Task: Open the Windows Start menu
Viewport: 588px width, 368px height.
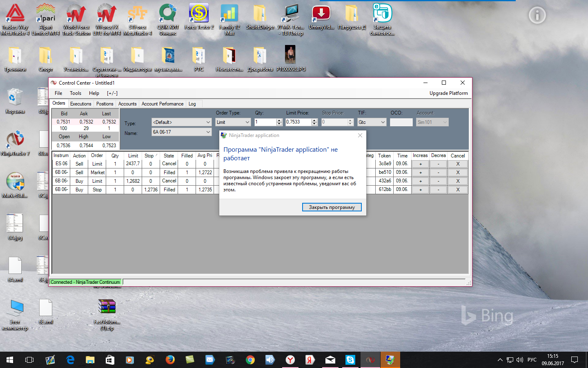Action: coord(10,360)
